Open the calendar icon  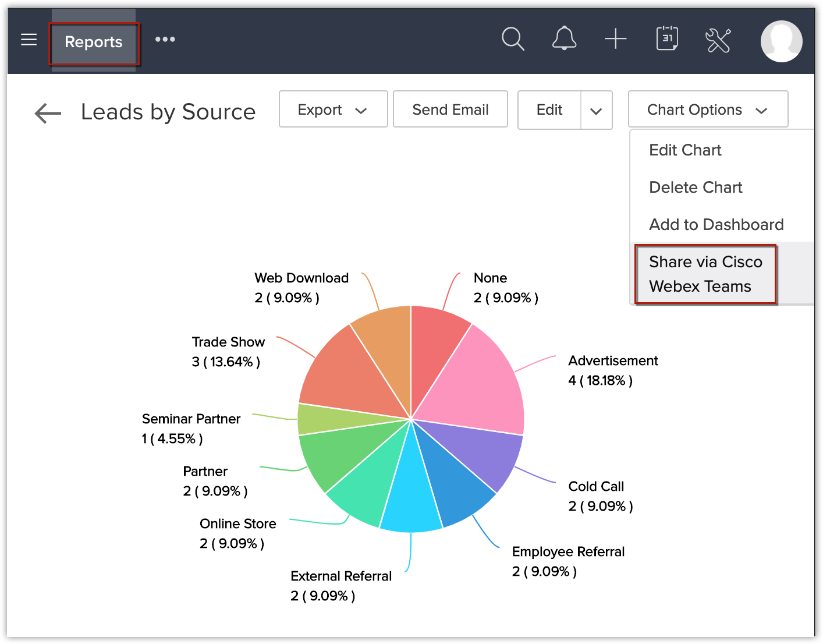667,39
